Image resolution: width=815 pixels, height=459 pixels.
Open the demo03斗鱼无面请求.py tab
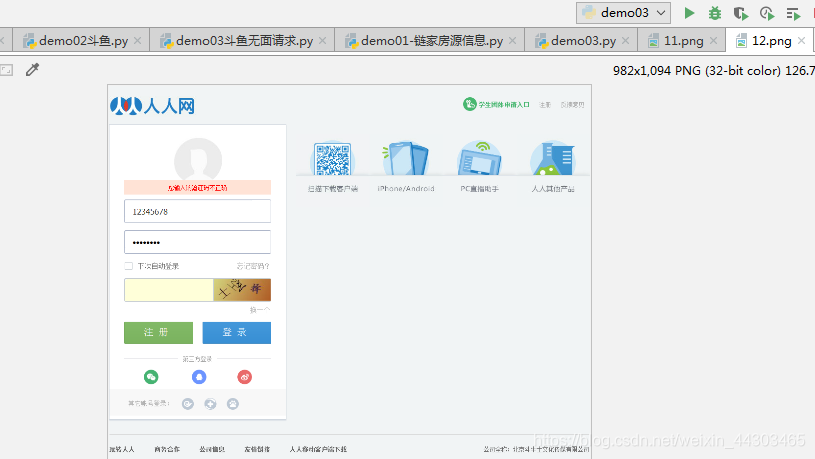[x=244, y=41]
